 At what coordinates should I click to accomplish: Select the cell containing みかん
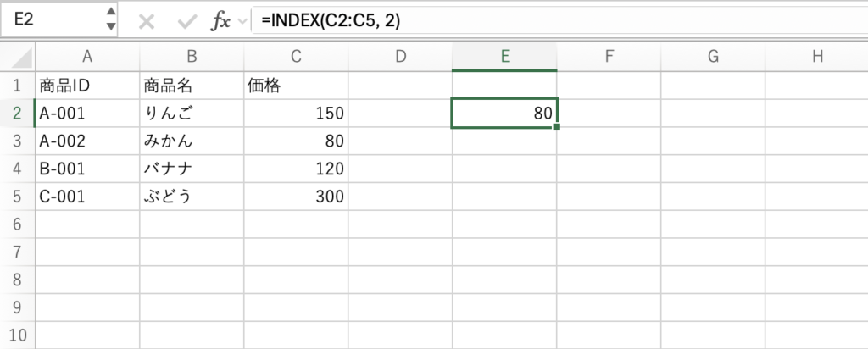(x=191, y=141)
